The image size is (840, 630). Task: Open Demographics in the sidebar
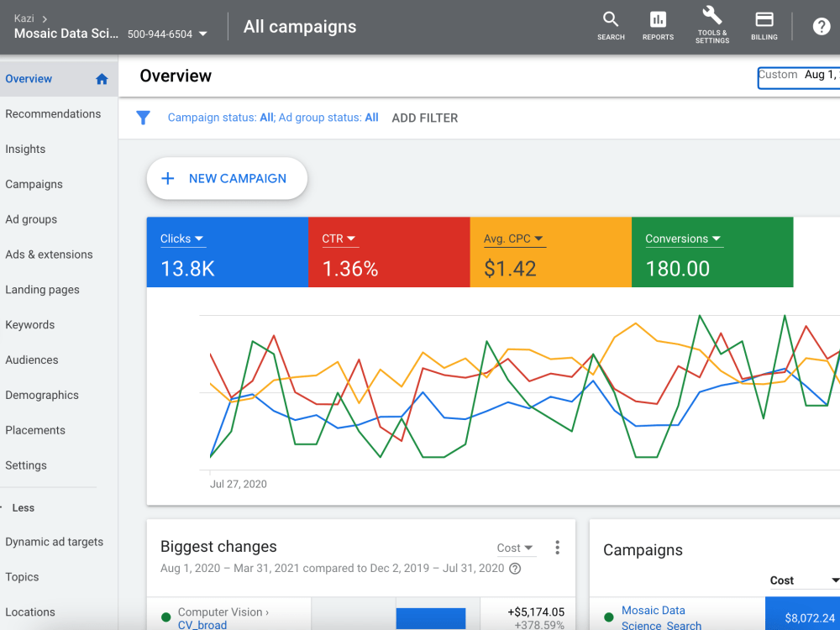42,396
